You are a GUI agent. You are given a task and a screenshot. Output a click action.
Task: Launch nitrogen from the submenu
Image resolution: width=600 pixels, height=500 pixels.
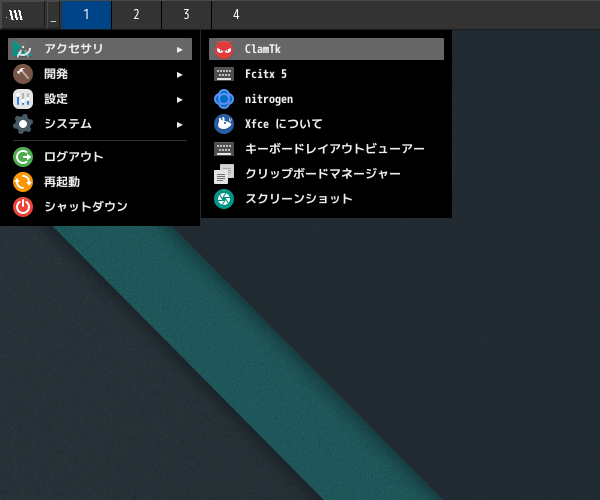pos(326,99)
